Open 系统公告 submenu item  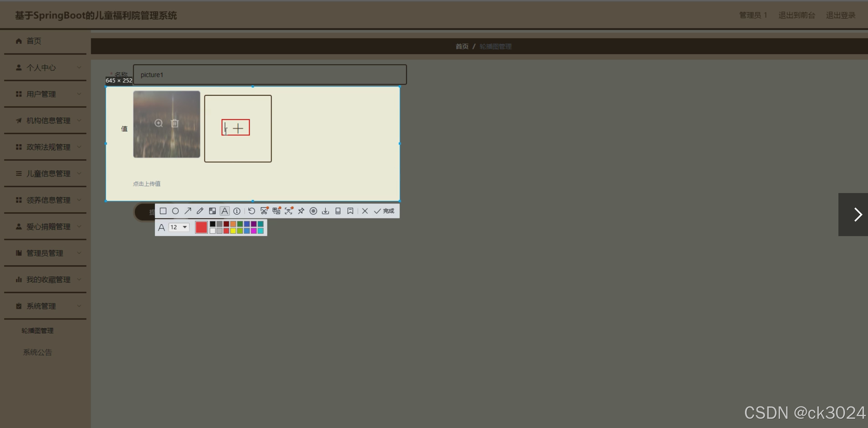(x=37, y=352)
